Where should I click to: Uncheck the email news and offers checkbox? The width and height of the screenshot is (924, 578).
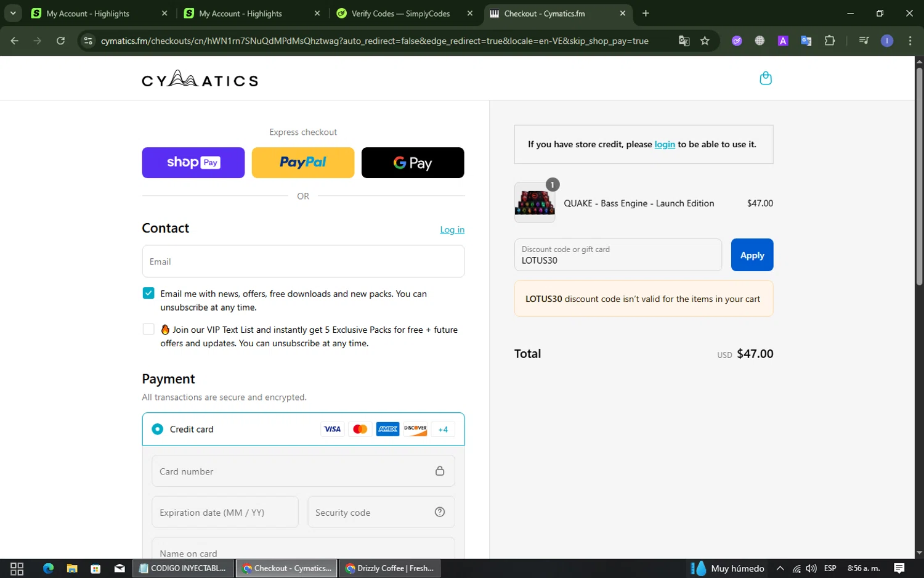pos(148,293)
